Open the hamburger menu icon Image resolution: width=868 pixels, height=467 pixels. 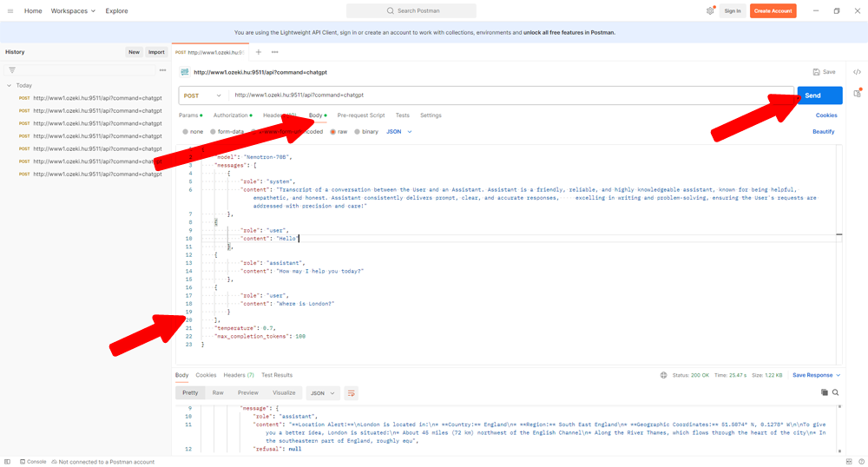[x=10, y=11]
